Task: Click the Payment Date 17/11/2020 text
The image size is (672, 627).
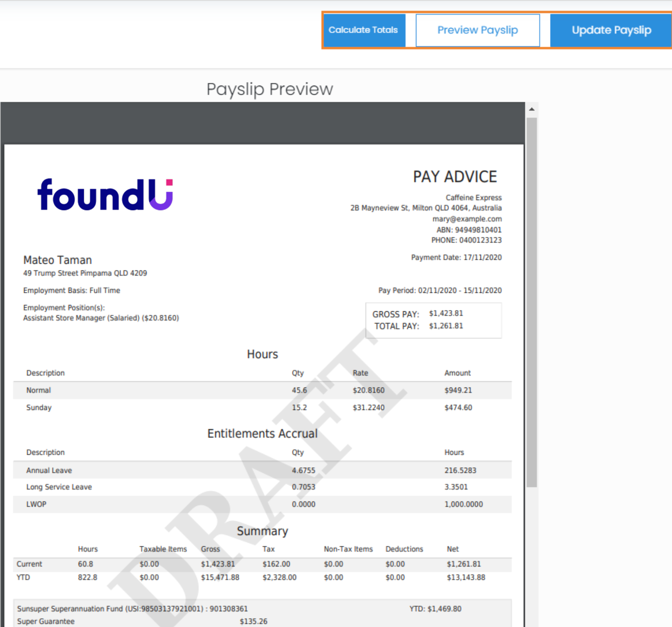Action: click(x=456, y=257)
